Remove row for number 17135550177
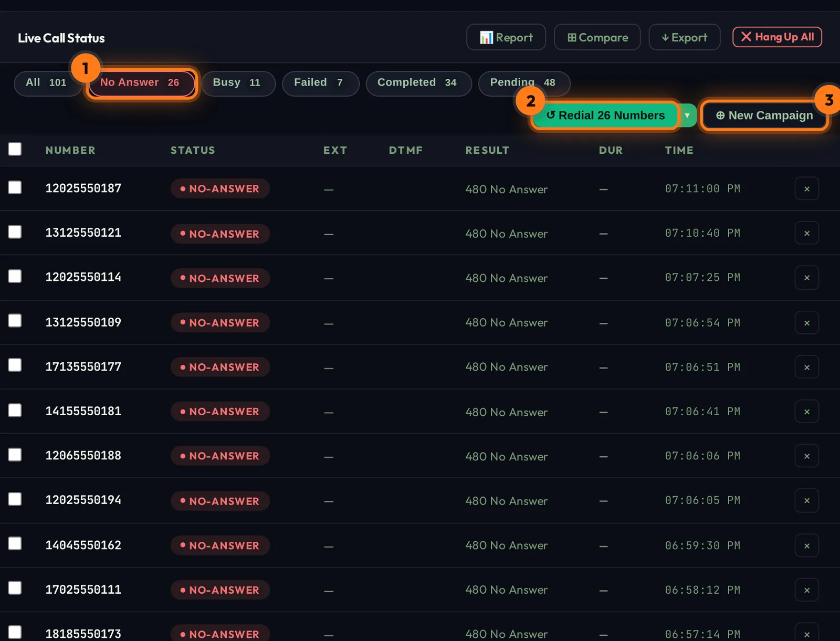 (x=807, y=367)
